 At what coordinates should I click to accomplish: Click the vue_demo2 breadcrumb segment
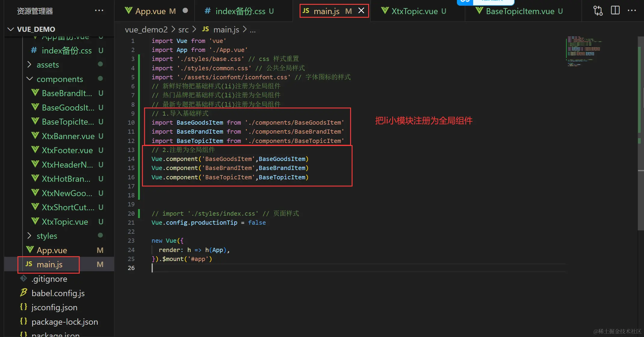[x=146, y=30]
